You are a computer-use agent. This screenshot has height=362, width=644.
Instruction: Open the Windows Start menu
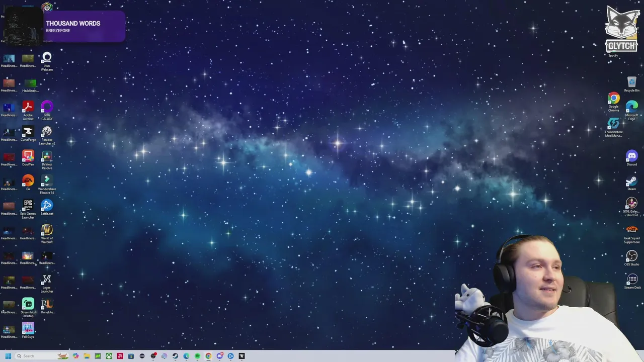[x=8, y=356]
